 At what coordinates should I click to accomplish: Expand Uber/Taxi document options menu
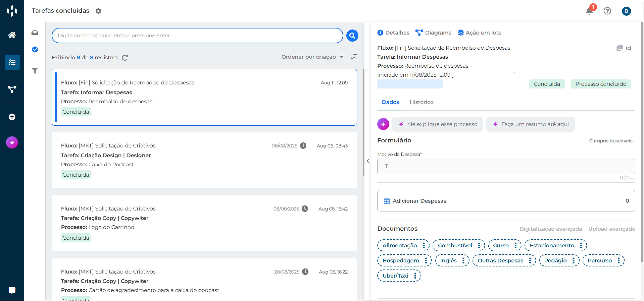pos(415,276)
